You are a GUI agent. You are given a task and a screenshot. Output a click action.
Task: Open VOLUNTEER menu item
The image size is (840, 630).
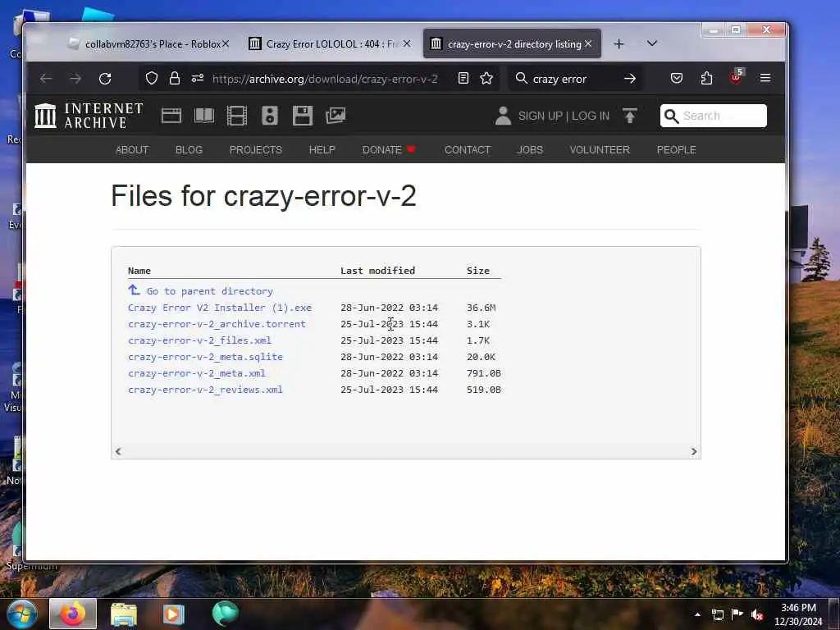(600, 150)
